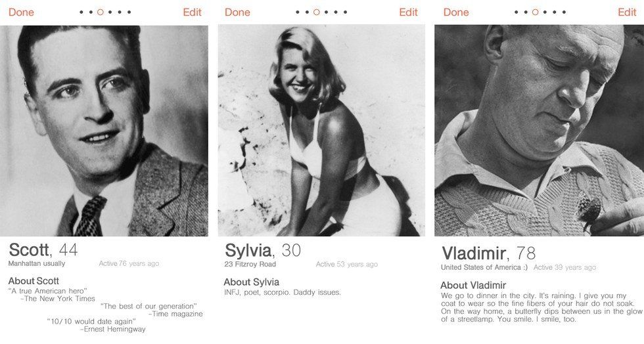Click Vladimir's About description text
Viewport: 644px width, 344px height.
tap(541, 307)
